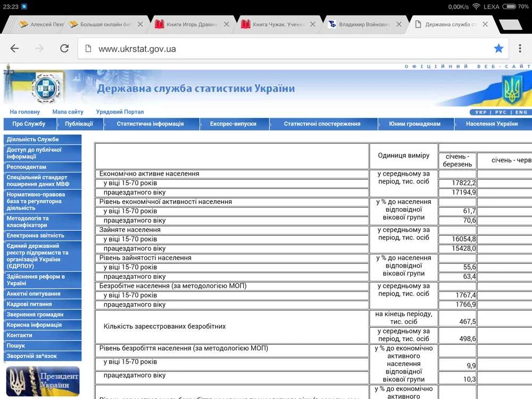The image size is (532, 399).
Task: Click the value 467,5 in the table
Action: pyautogui.click(x=468, y=321)
